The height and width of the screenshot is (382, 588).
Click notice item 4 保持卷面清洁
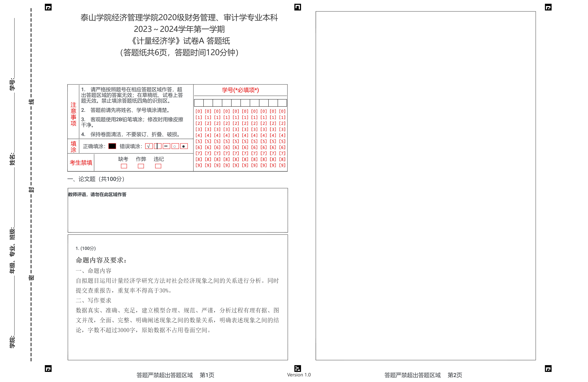click(x=131, y=134)
